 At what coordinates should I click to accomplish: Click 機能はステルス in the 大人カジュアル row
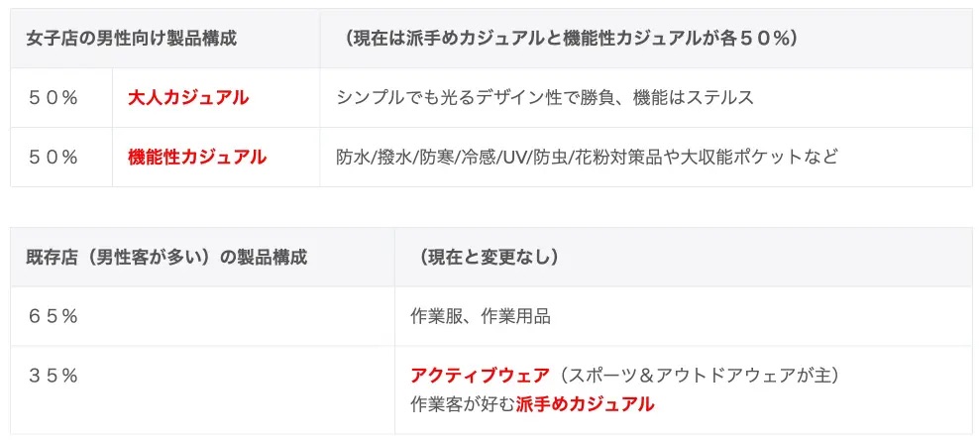[694, 97]
